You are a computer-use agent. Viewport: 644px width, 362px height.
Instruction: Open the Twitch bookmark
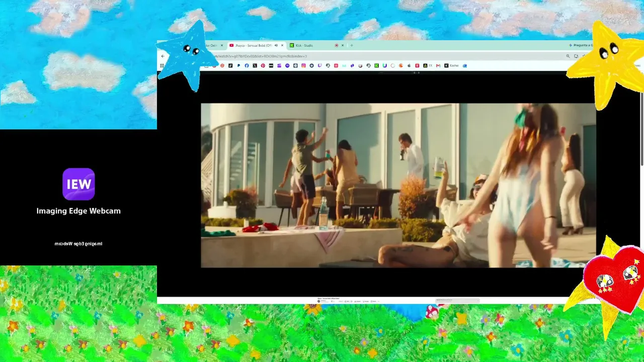[x=319, y=65]
